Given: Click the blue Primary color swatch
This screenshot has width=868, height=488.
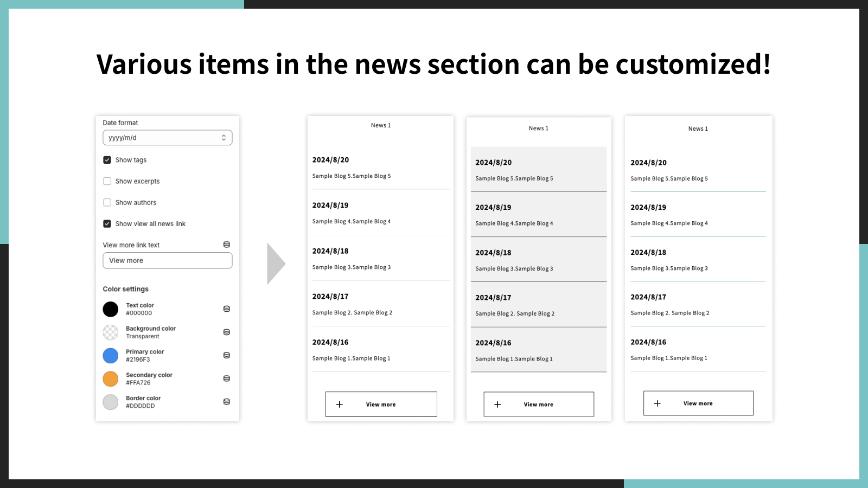Looking at the screenshot, I should point(110,355).
